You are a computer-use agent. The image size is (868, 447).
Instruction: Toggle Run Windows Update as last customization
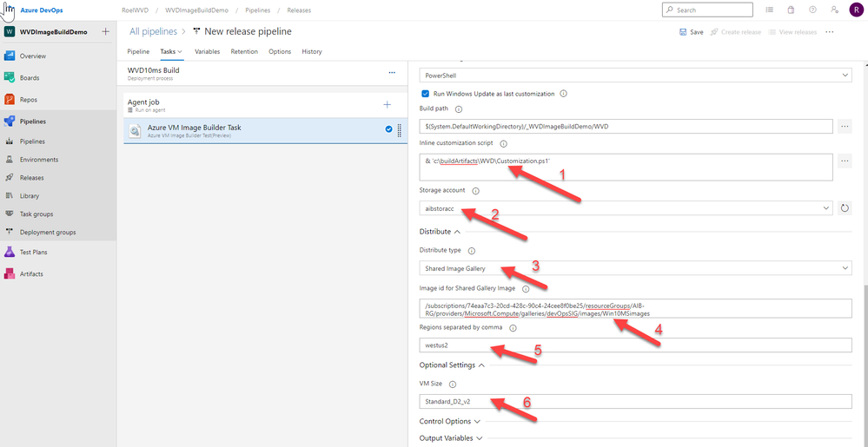[x=426, y=94]
